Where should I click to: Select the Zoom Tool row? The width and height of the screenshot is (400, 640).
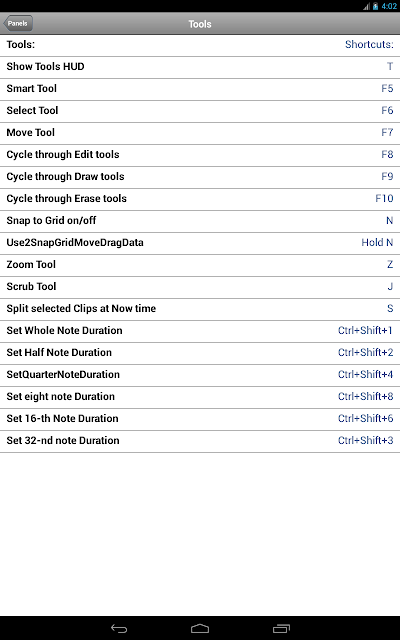coord(200,266)
